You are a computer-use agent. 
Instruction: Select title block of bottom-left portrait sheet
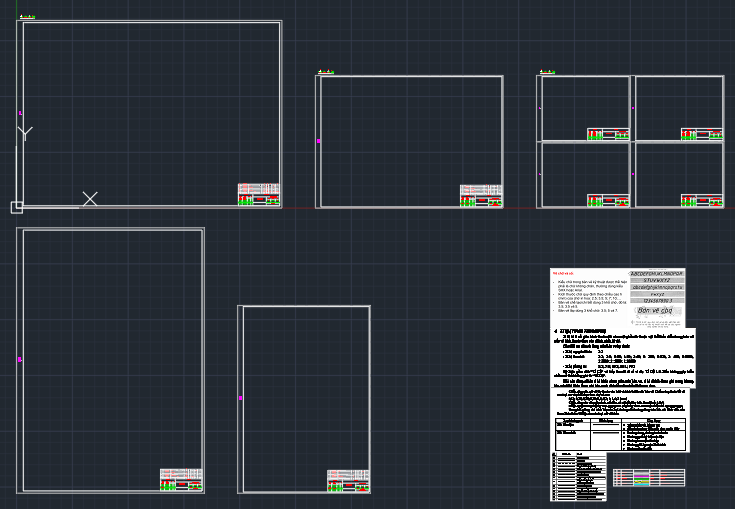(x=182, y=479)
